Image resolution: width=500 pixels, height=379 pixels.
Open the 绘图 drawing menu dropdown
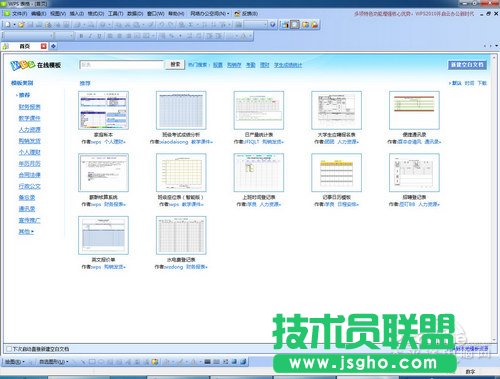coord(14,362)
